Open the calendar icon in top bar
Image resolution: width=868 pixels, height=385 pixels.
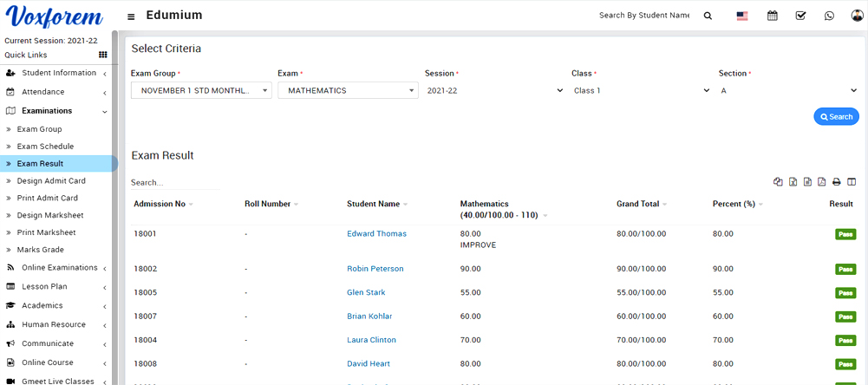pos(772,16)
